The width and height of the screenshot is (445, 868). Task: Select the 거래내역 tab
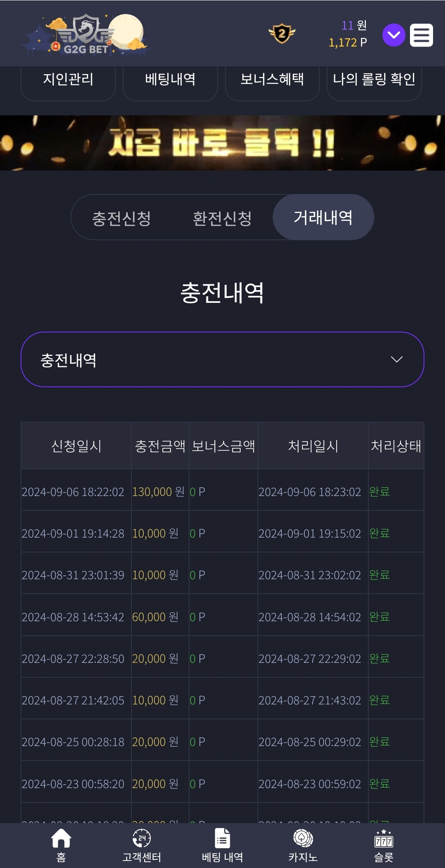pos(323,217)
